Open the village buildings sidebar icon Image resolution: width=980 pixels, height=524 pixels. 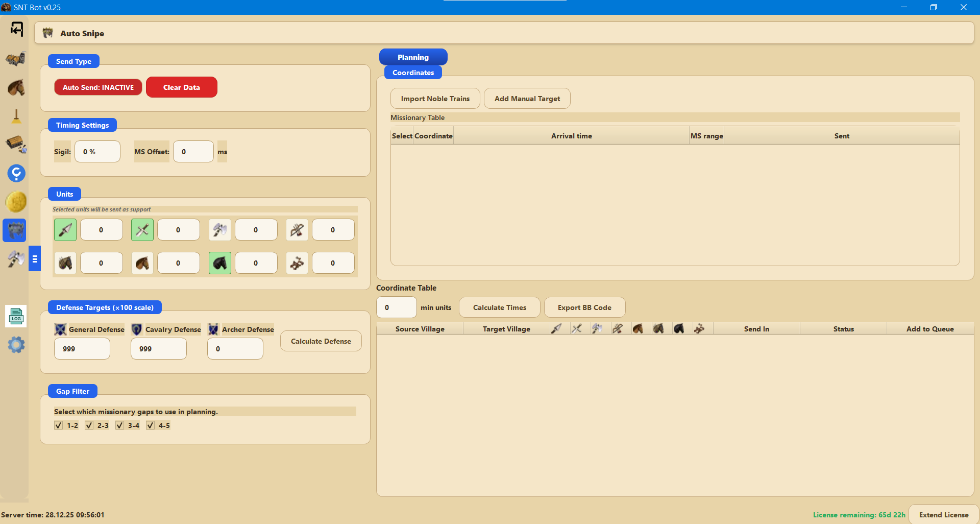(x=16, y=59)
